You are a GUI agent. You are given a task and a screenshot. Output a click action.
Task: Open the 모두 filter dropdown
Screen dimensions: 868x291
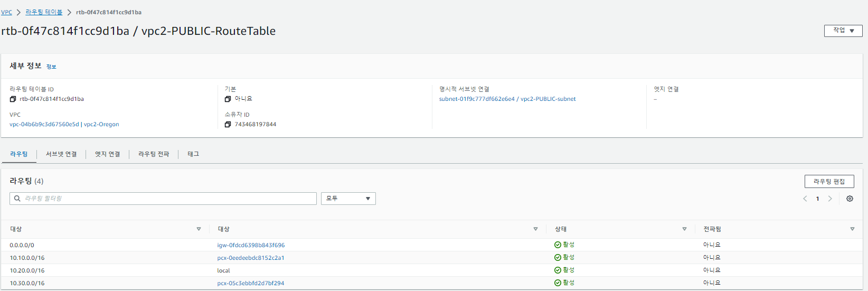pyautogui.click(x=348, y=199)
